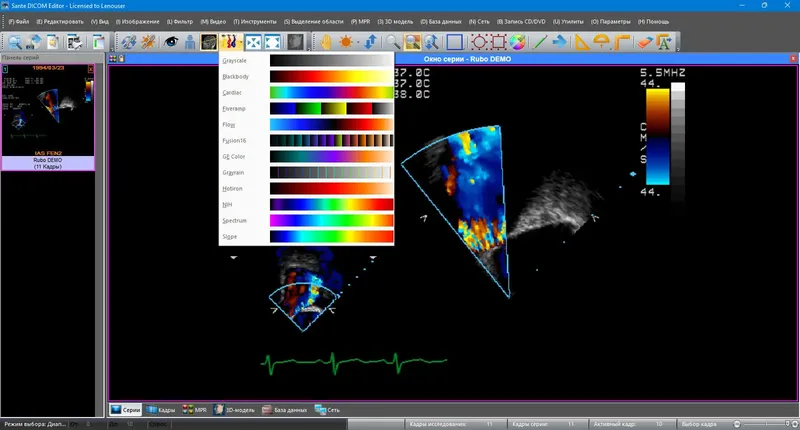Screen dimensions: 800x430
Task: Choose the Slope palette entry
Action: pos(307,237)
